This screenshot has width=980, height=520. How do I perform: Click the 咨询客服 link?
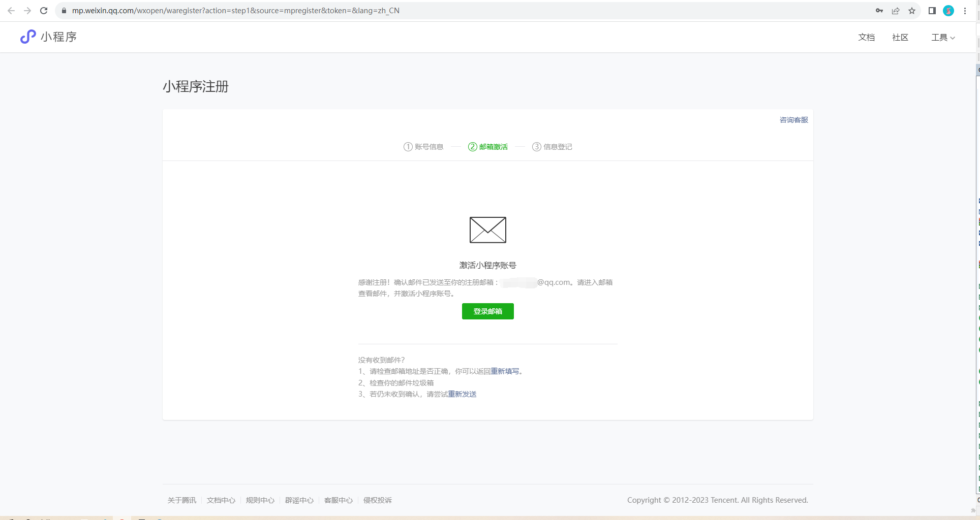click(x=794, y=120)
